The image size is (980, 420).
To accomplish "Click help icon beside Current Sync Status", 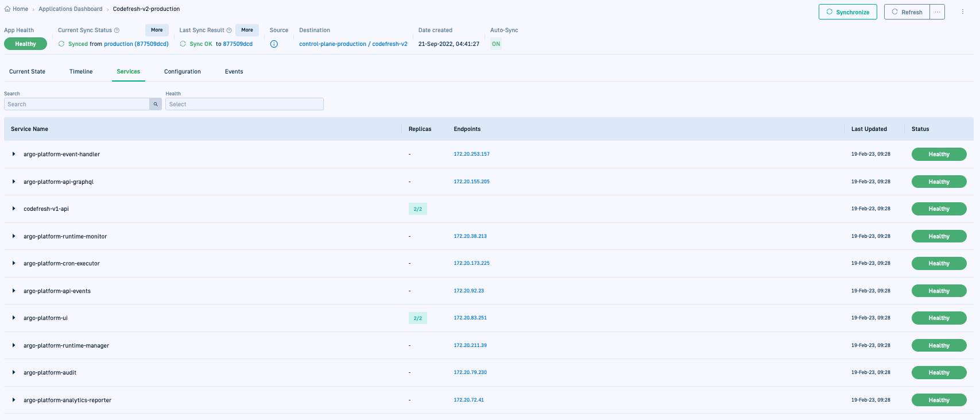I will [x=117, y=30].
